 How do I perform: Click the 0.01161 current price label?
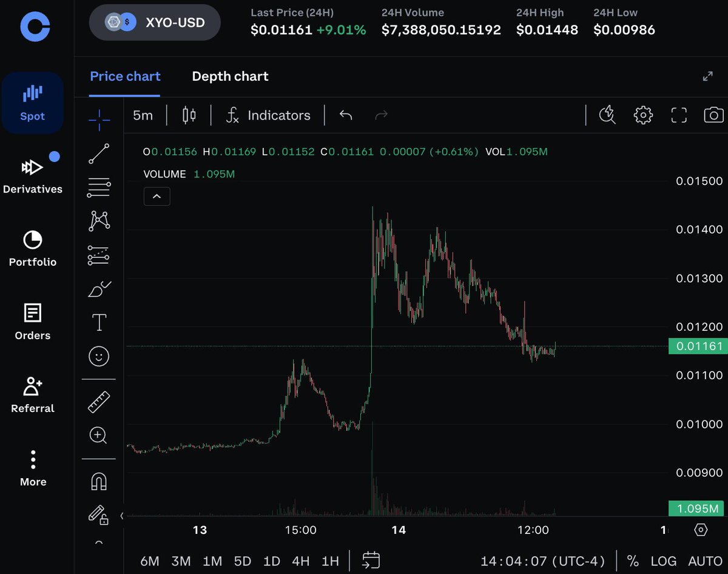point(698,346)
